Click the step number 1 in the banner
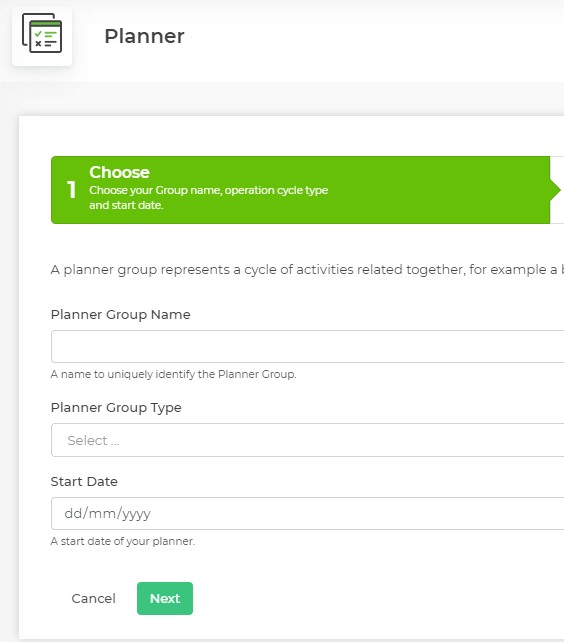564x642 pixels. (x=71, y=190)
